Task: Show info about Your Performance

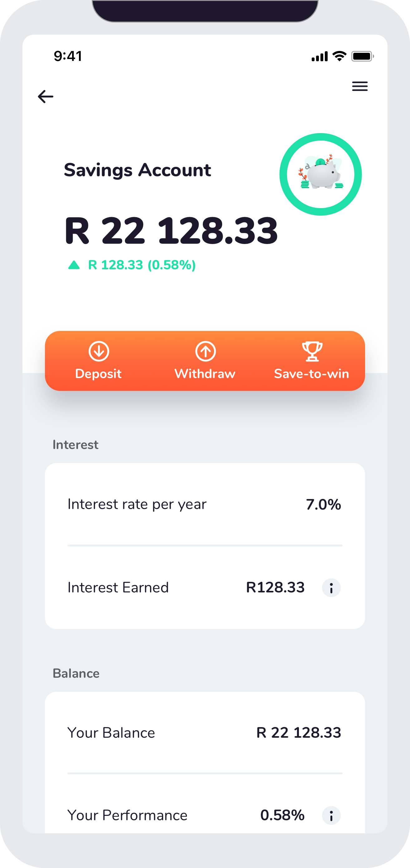Action: [x=332, y=816]
